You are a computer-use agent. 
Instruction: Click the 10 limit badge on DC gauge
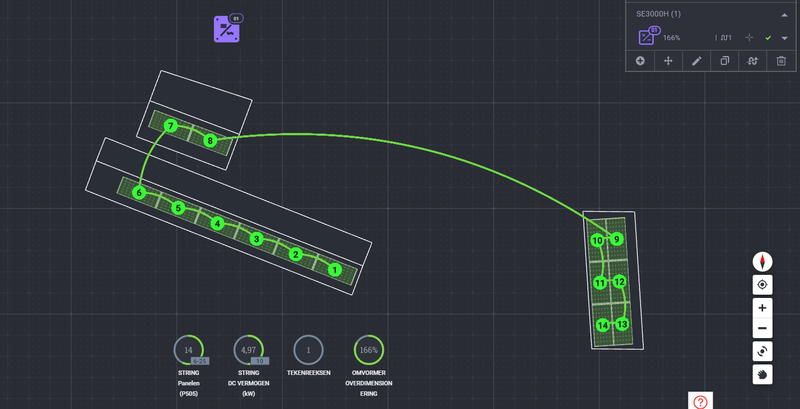[x=260, y=361]
